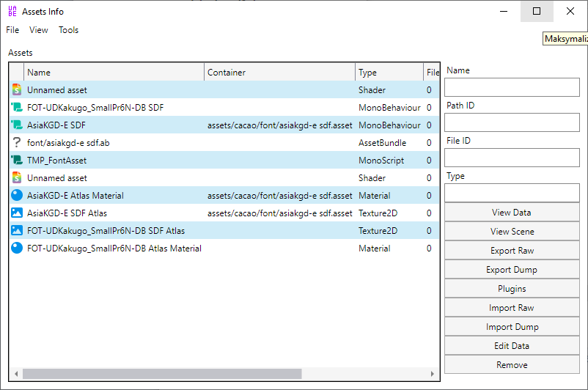Select the AsiaKGD-E Atlas Material name
Screen dimensions: 588x390
point(76,196)
